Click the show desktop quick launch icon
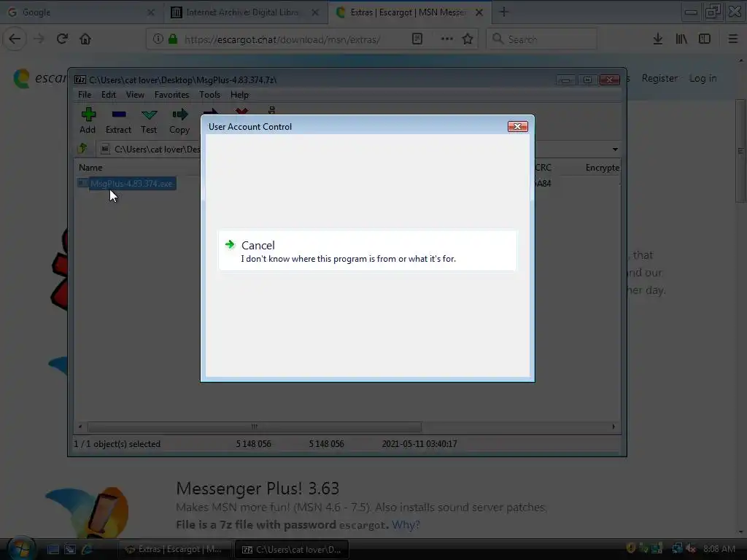This screenshot has height=560, width=747. pos(53,550)
